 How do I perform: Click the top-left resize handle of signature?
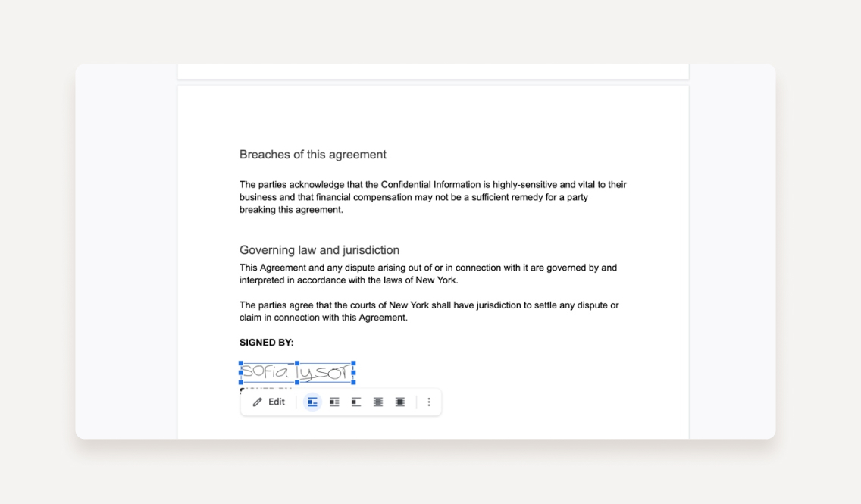tap(241, 364)
